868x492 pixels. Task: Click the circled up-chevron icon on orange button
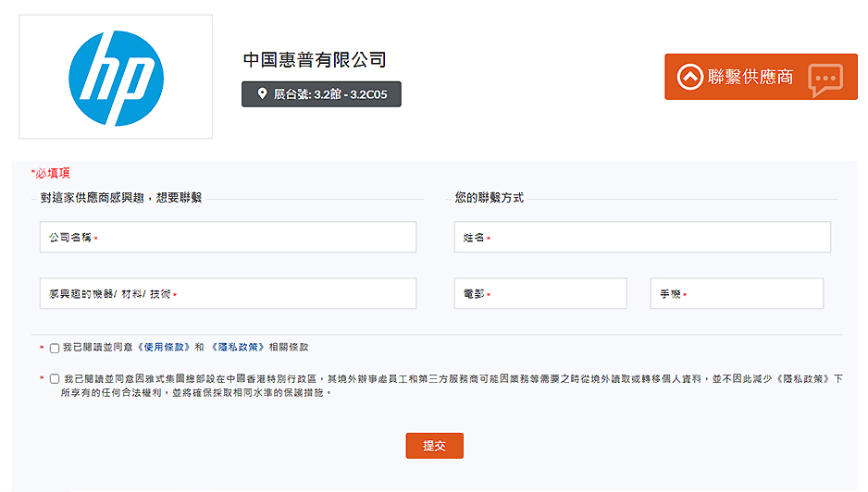(689, 77)
